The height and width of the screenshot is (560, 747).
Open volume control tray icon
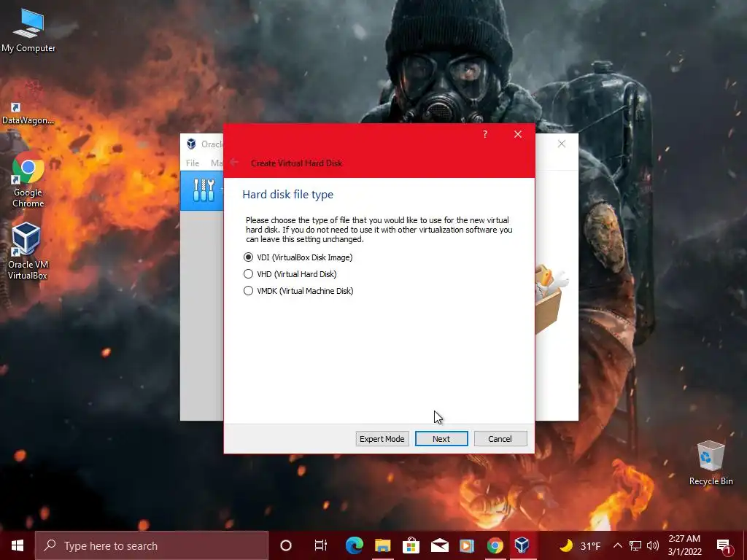coord(653,545)
